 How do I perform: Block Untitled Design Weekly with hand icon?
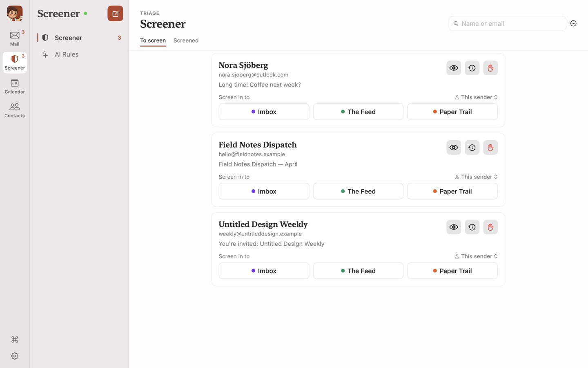click(490, 227)
